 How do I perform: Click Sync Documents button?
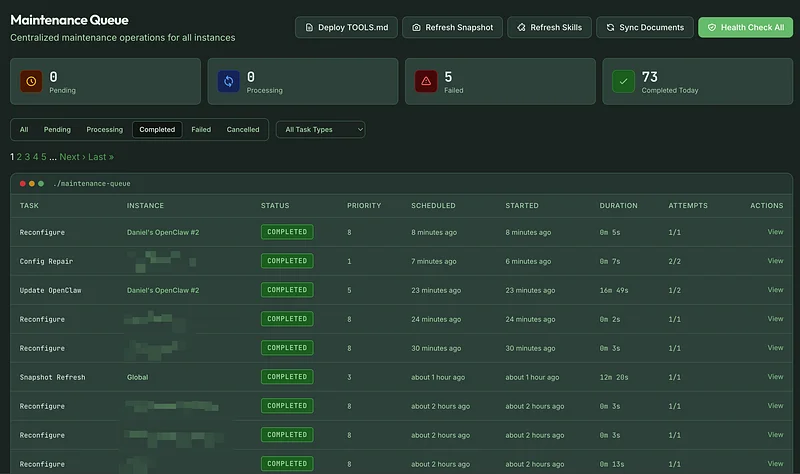pyautogui.click(x=645, y=28)
